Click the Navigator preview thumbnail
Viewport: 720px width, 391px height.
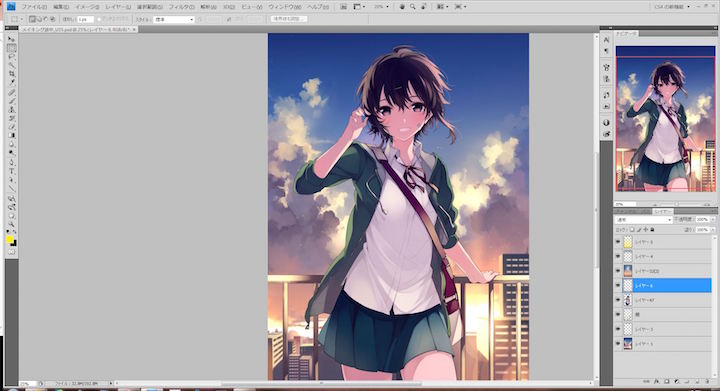pos(665,119)
